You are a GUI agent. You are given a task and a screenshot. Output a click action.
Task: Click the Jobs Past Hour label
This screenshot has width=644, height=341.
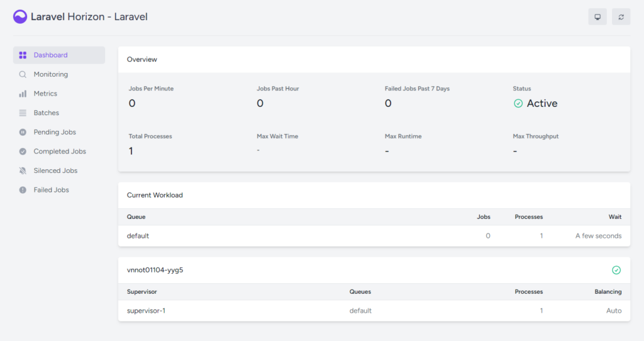[x=277, y=89]
